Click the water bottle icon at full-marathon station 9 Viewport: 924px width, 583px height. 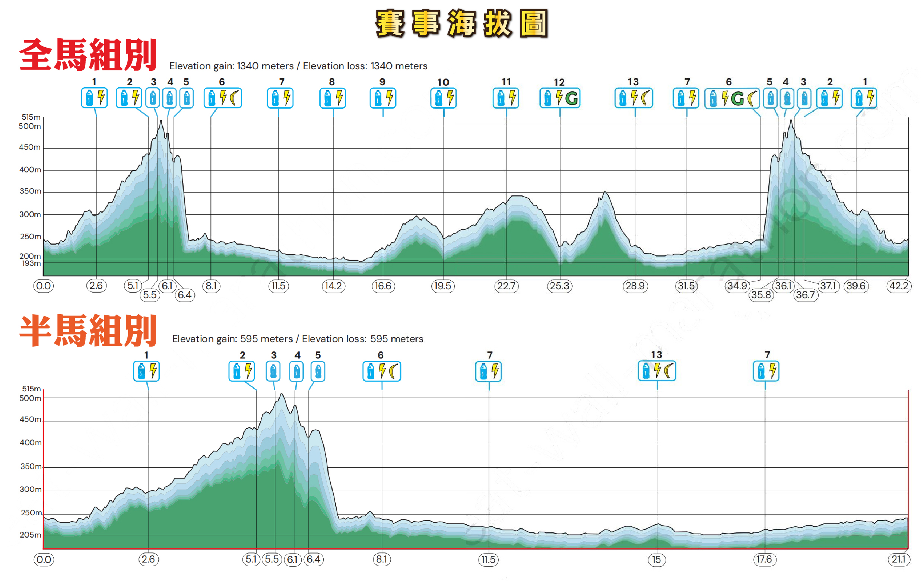click(378, 98)
